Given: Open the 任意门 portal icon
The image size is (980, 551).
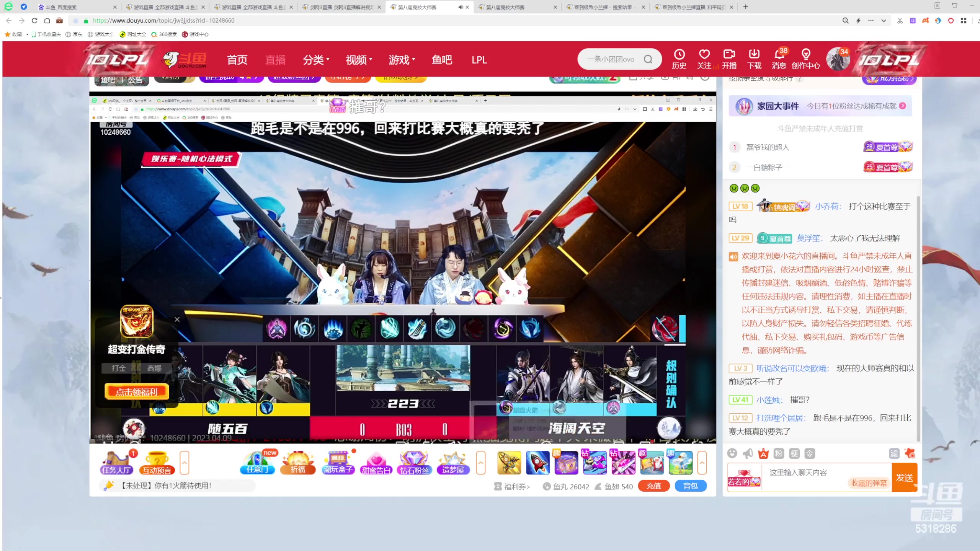Looking at the screenshot, I should (x=257, y=462).
